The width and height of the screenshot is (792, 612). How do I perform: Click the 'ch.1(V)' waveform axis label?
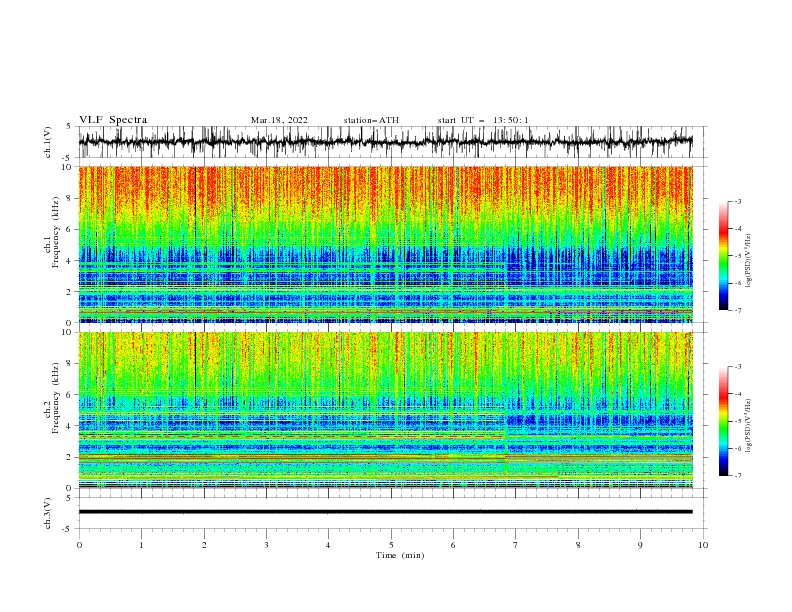48,142
